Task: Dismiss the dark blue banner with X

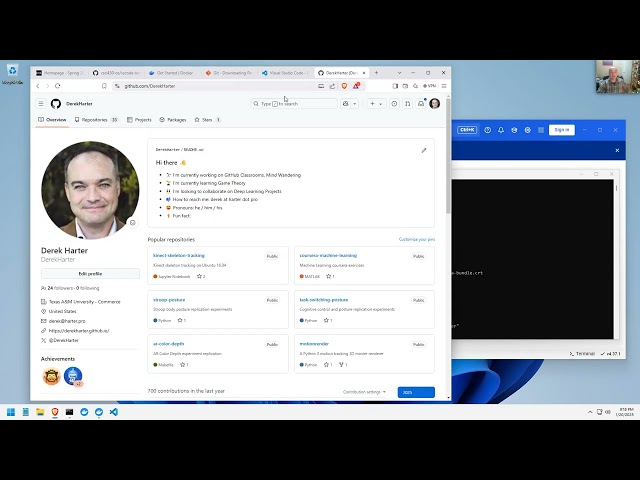Action: pos(617,150)
